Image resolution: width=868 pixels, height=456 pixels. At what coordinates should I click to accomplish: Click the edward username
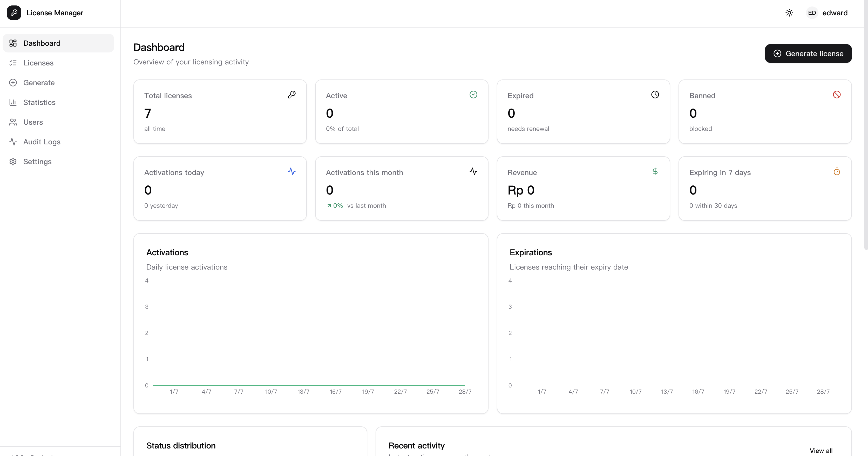[x=835, y=13]
